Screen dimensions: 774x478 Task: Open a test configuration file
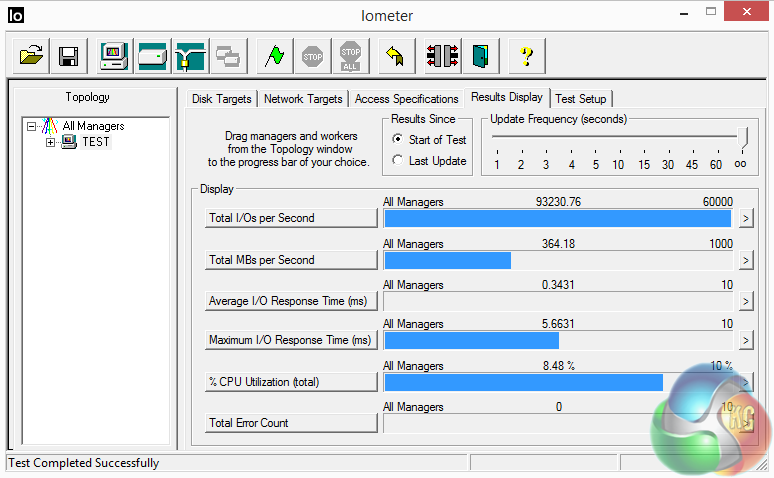click(x=31, y=56)
